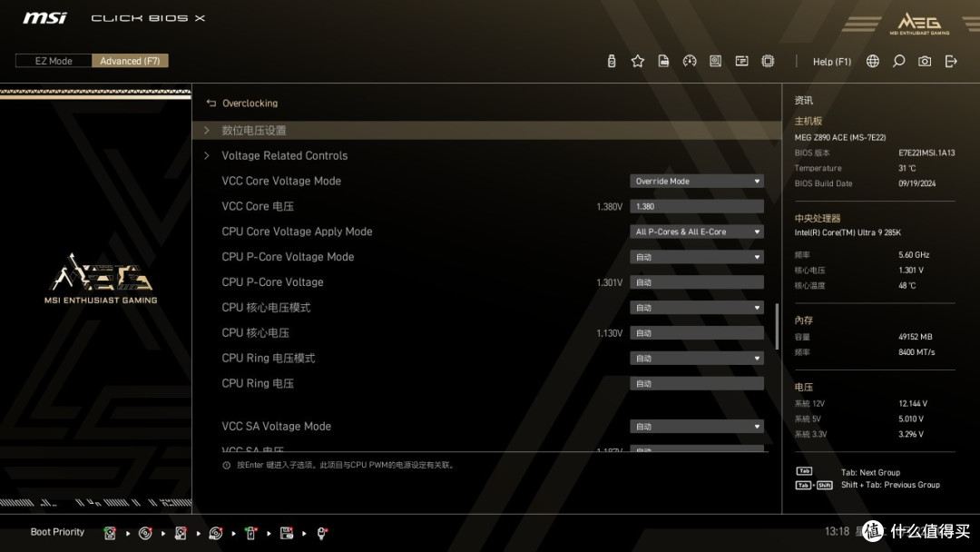
Task: Go back using arrow beside Overclocking
Action: [211, 103]
